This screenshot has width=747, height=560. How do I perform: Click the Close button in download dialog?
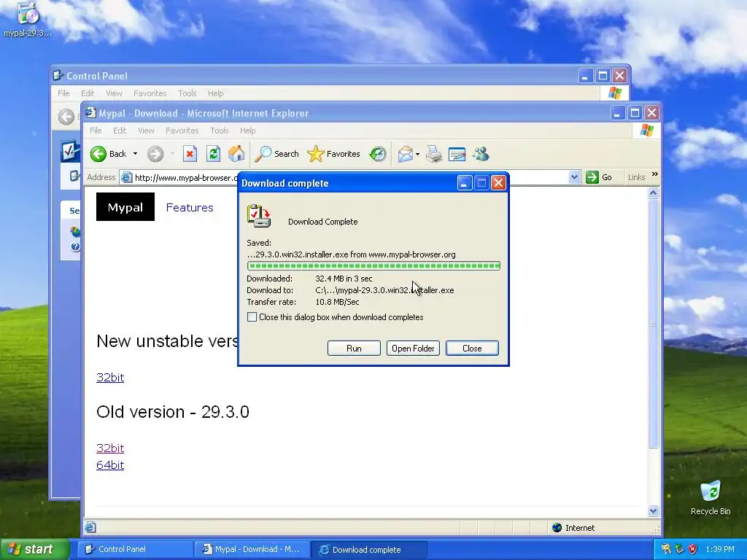point(472,348)
